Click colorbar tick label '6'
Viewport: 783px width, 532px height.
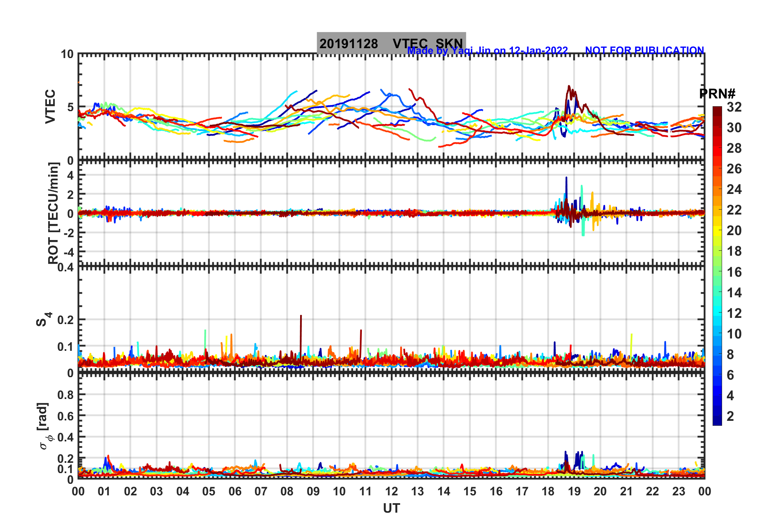pyautogui.click(x=730, y=375)
